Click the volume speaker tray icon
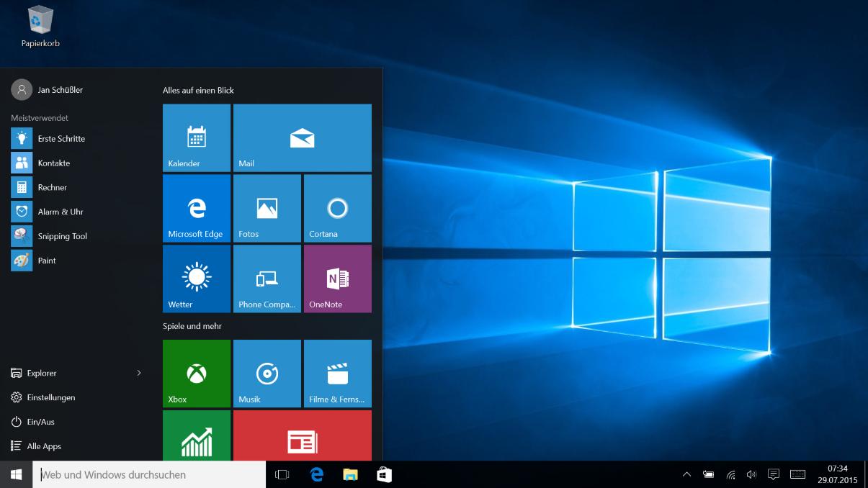Image resolution: width=868 pixels, height=488 pixels. click(751, 474)
